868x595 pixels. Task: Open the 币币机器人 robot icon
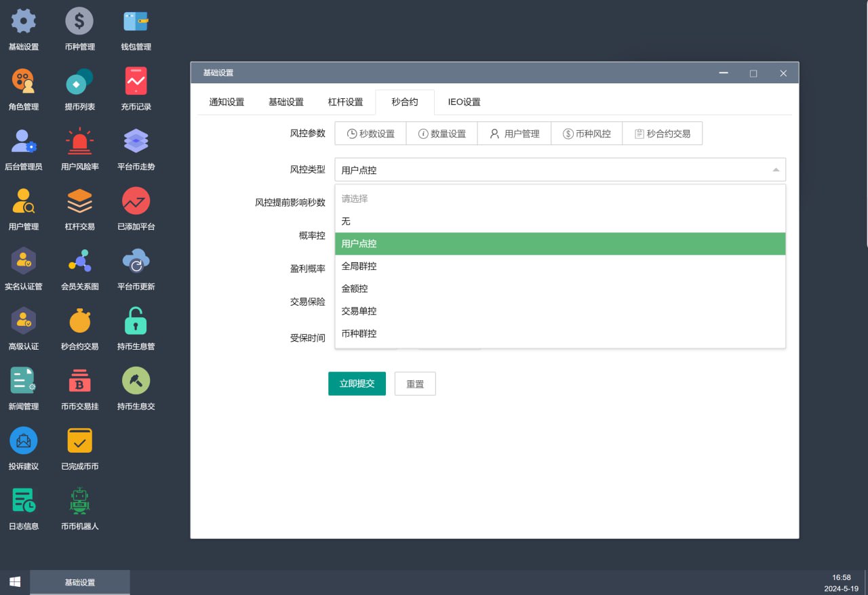click(79, 501)
